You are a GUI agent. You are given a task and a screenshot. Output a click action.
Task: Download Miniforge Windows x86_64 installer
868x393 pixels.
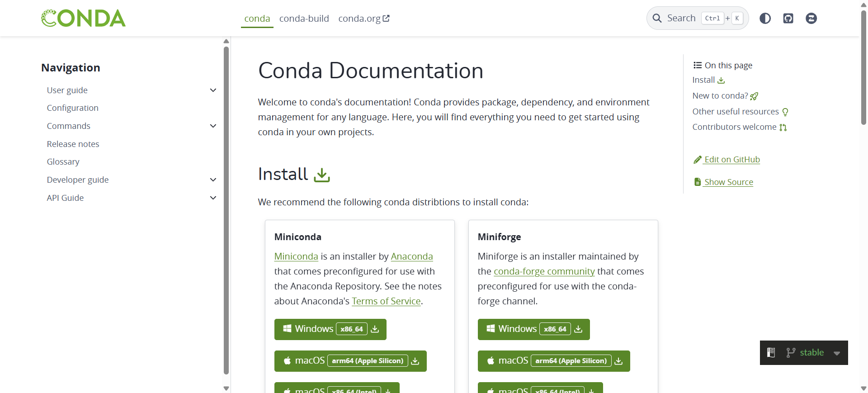[534, 329]
